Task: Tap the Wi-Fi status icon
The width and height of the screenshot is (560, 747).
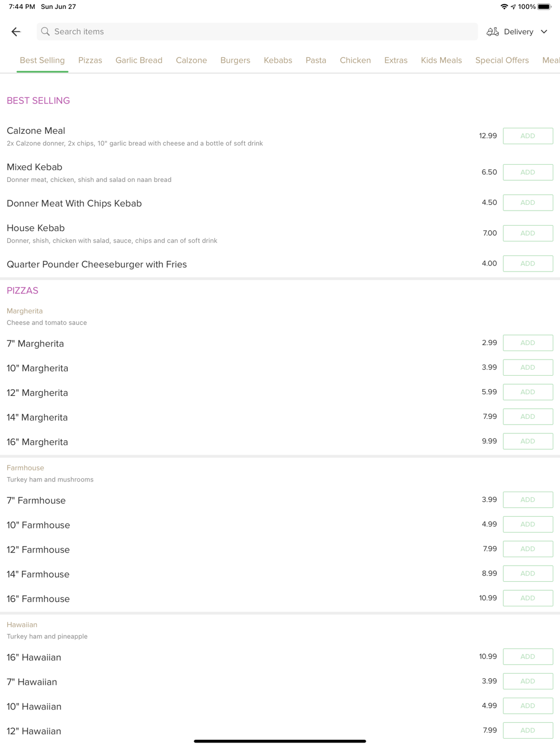Action: point(504,7)
